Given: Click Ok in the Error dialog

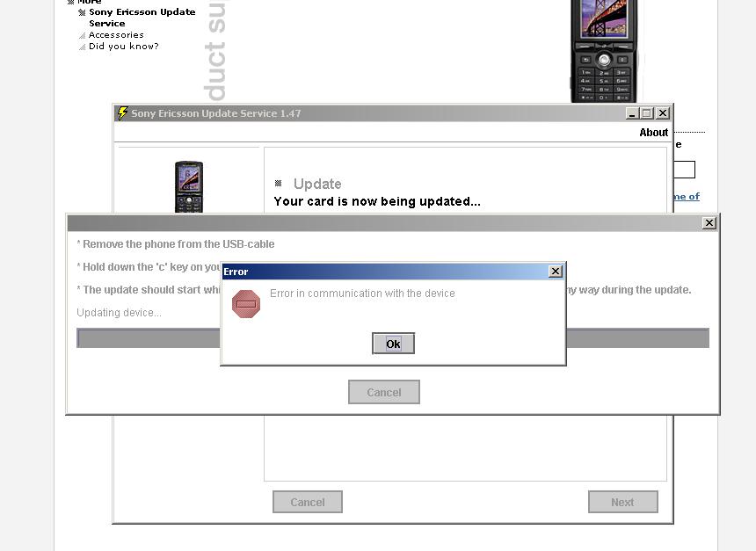Looking at the screenshot, I should 393,344.
